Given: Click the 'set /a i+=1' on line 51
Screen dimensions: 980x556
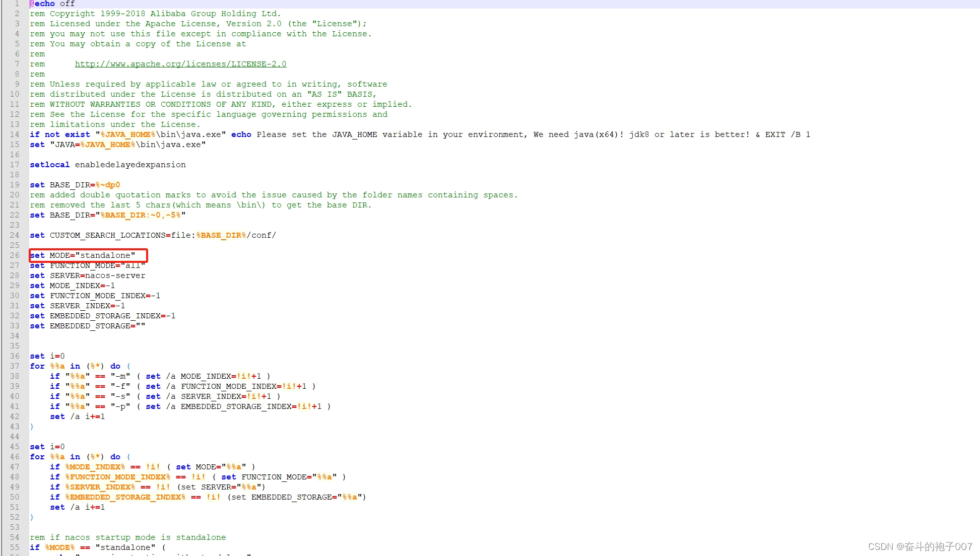Looking at the screenshot, I should [x=77, y=507].
